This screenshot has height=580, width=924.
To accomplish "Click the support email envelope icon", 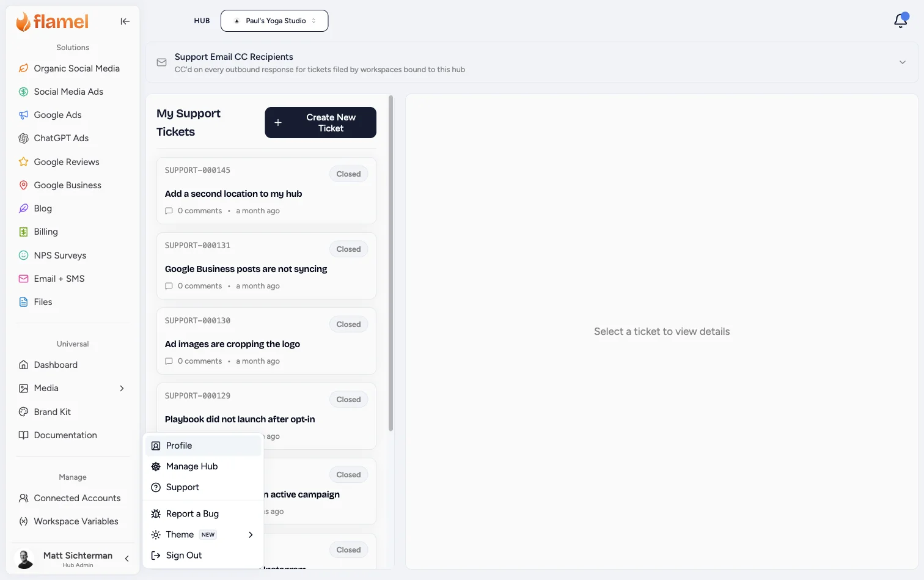I will point(161,62).
